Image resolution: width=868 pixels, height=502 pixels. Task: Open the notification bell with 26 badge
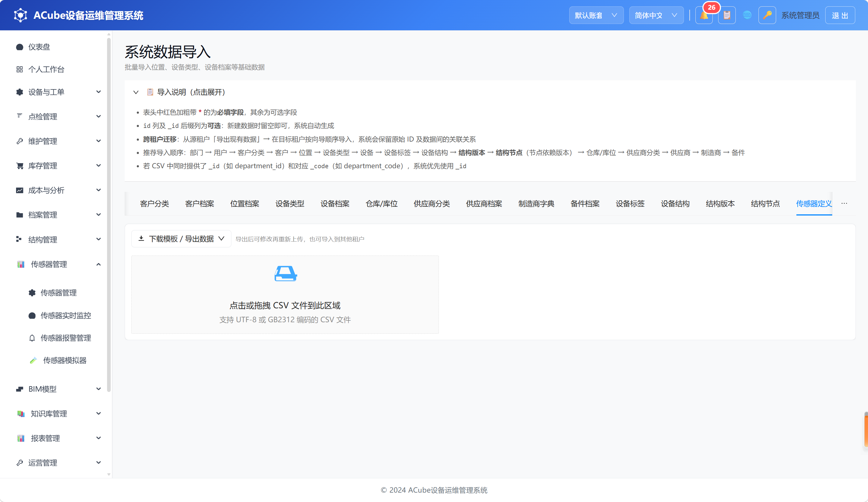click(x=704, y=15)
